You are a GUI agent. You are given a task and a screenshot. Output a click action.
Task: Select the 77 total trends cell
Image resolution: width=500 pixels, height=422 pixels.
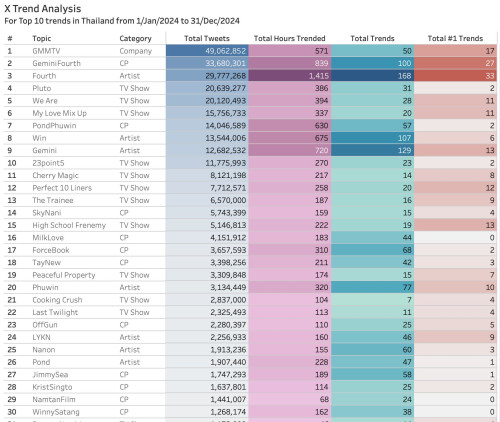tap(372, 287)
